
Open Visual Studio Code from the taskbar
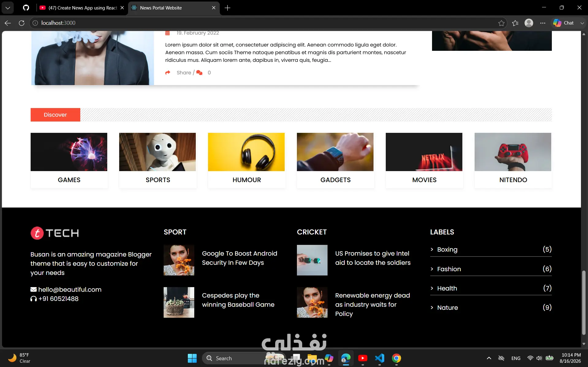[x=380, y=358]
